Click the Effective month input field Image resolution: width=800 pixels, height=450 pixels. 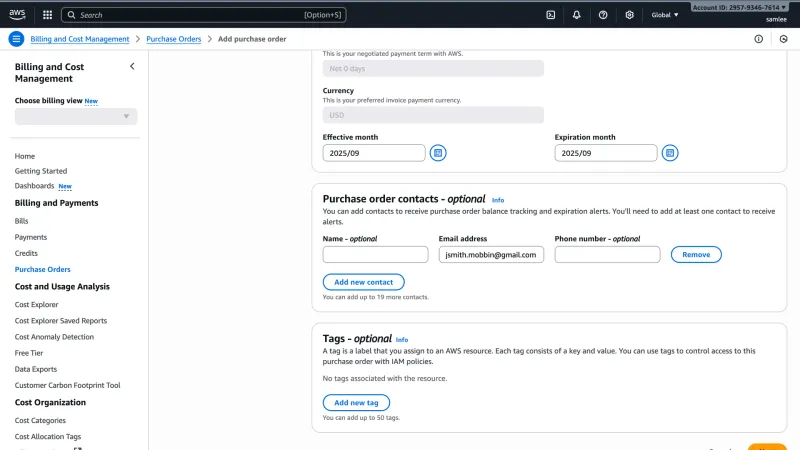click(373, 153)
